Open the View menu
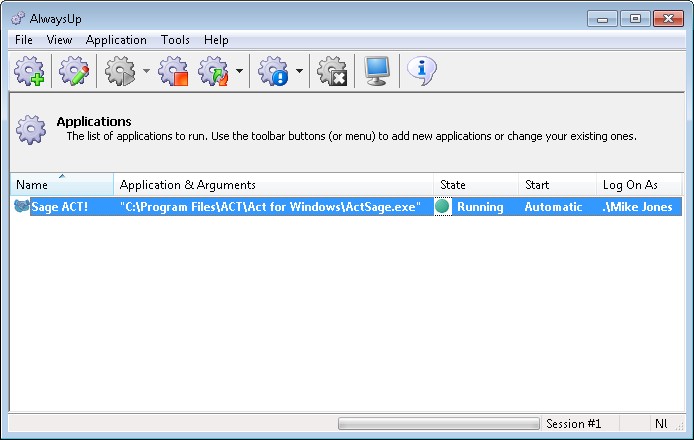 (59, 40)
